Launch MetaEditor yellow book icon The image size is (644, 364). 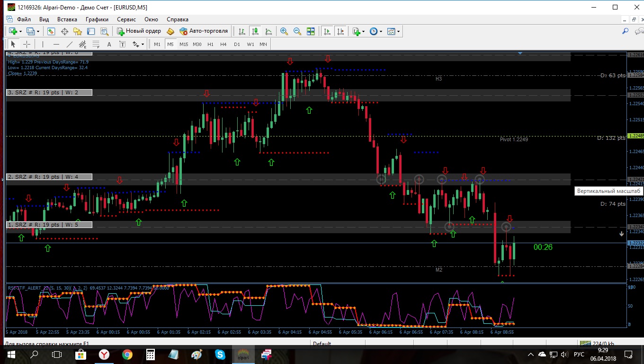tap(170, 31)
